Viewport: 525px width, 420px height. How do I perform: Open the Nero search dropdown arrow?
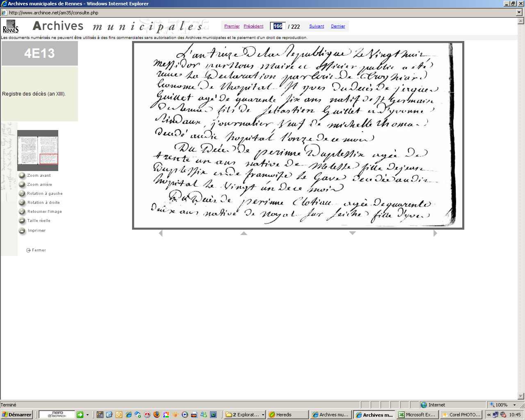point(87,415)
